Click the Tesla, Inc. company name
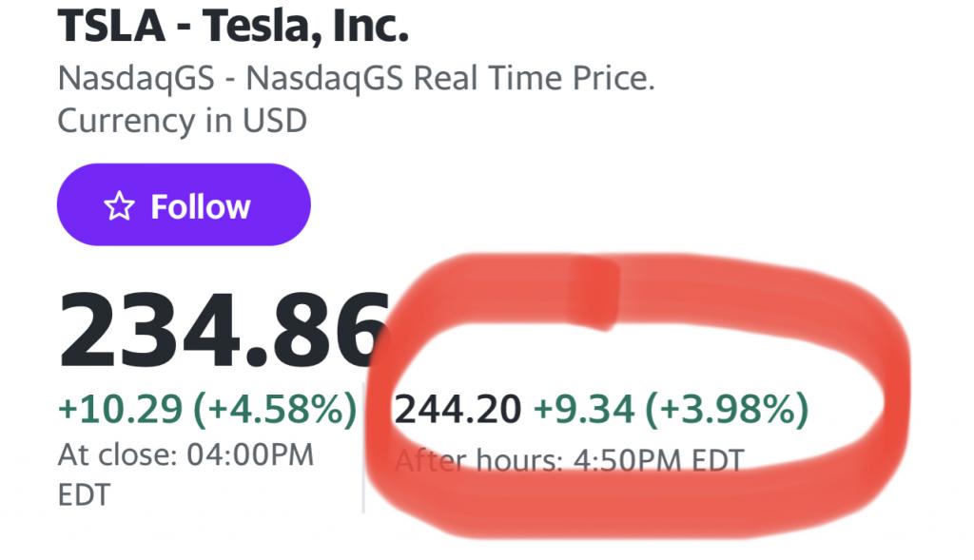This screenshot has height=560, width=974. coord(305,26)
